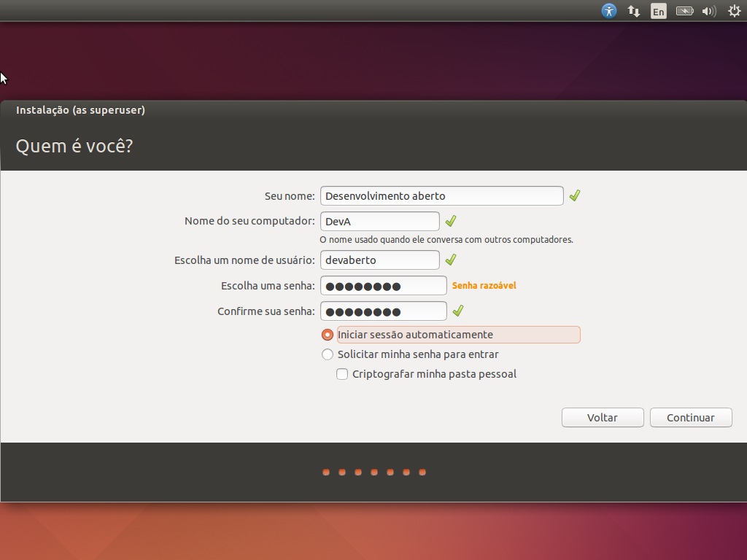Open the En keyboard layout indicator

point(659,11)
